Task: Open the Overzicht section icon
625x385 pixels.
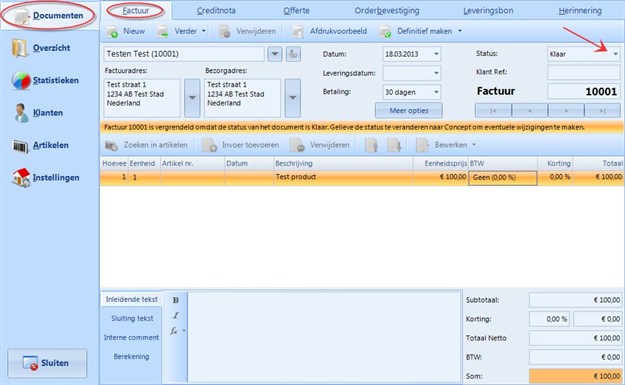Action: tap(19, 48)
